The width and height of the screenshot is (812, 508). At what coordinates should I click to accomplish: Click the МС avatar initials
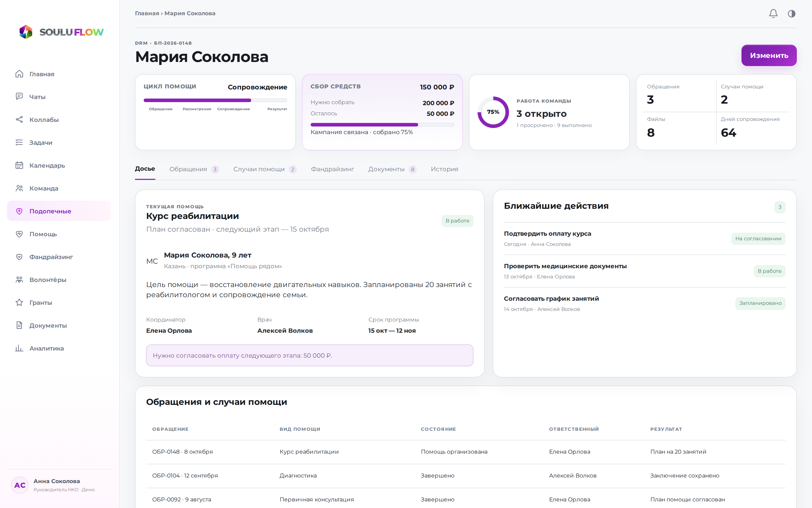coord(152,261)
